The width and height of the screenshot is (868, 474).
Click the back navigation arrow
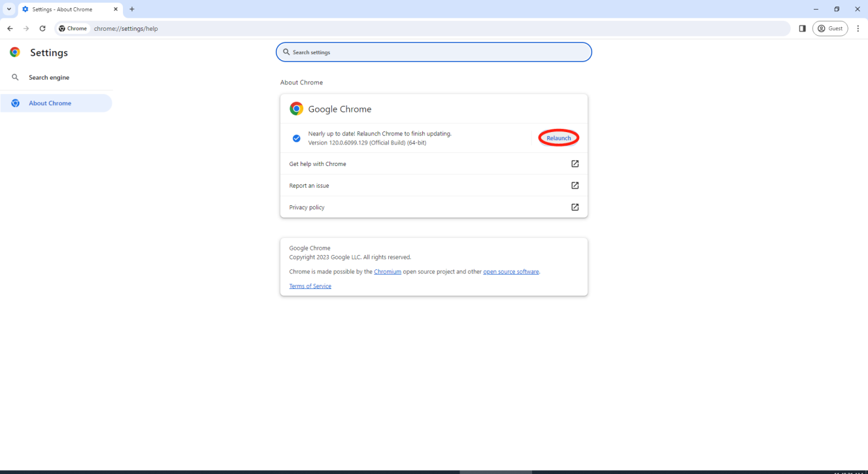click(9, 28)
